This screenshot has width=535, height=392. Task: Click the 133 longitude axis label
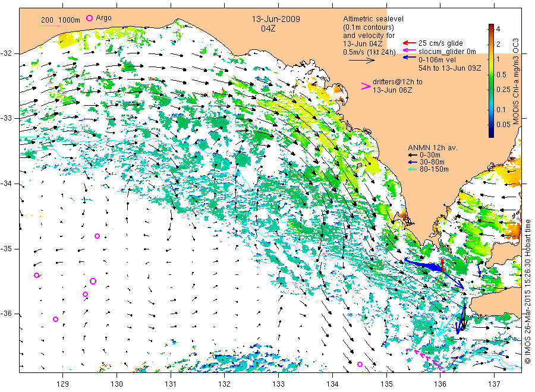pos(278,384)
